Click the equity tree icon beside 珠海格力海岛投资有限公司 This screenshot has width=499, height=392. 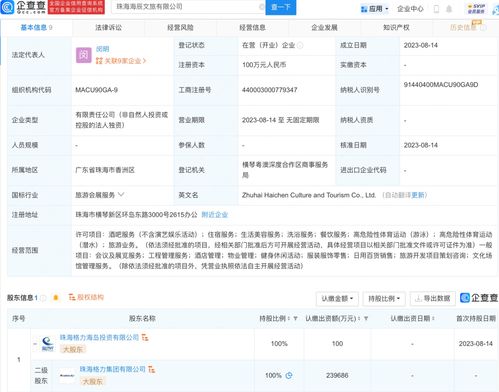click(145, 337)
